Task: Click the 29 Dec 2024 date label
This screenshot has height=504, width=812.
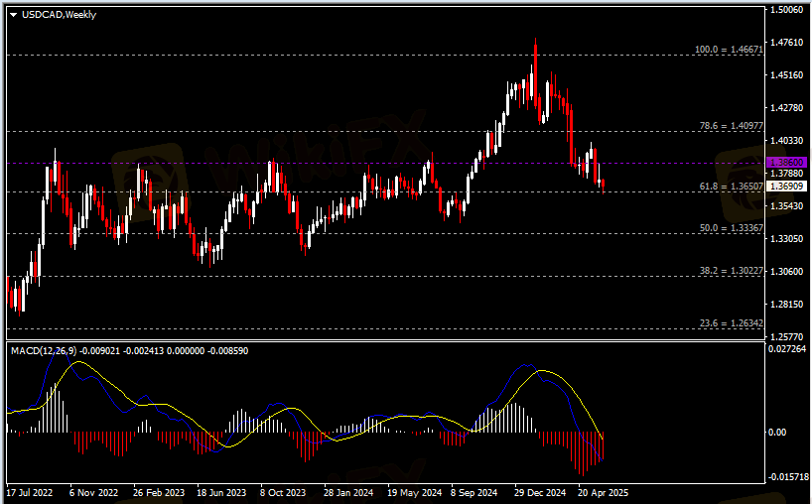Action: (540, 493)
